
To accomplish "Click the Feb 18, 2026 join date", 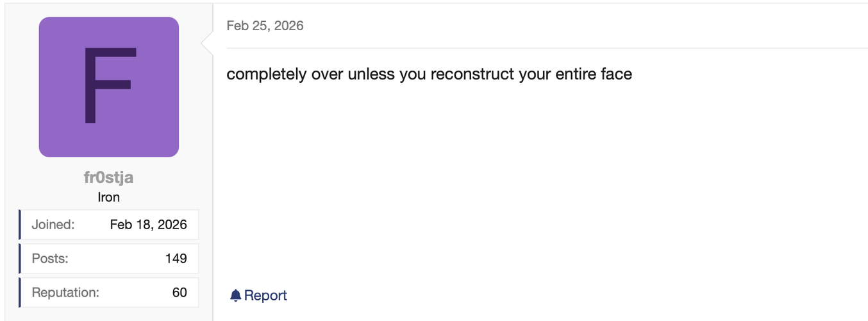I will [x=149, y=225].
